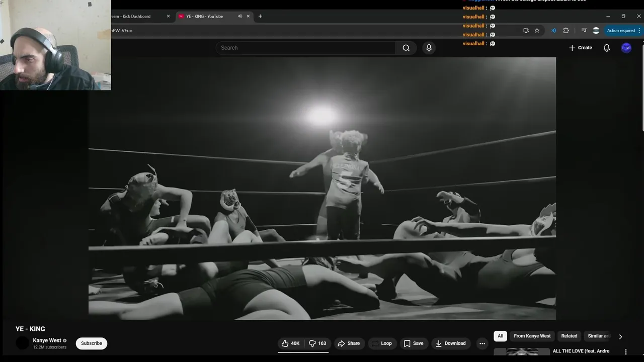Dislike the video showing 163
This screenshot has width=644, height=362.
(x=317, y=343)
